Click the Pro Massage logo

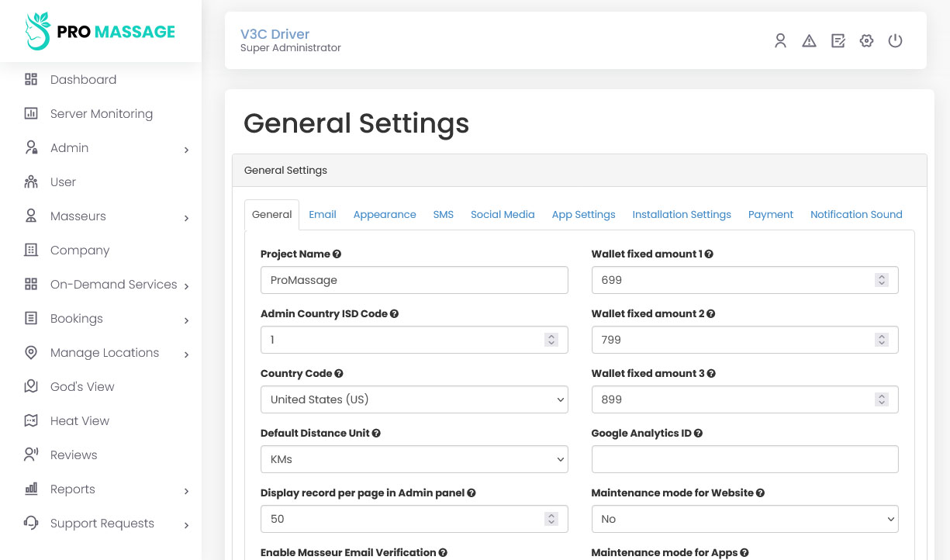click(100, 32)
